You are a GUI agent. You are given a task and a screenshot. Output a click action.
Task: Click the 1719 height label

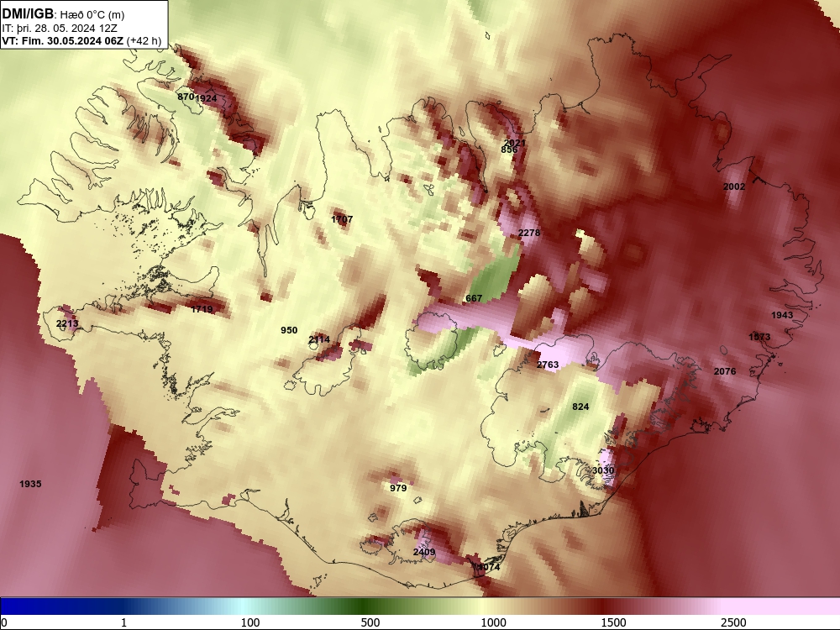tap(202, 309)
